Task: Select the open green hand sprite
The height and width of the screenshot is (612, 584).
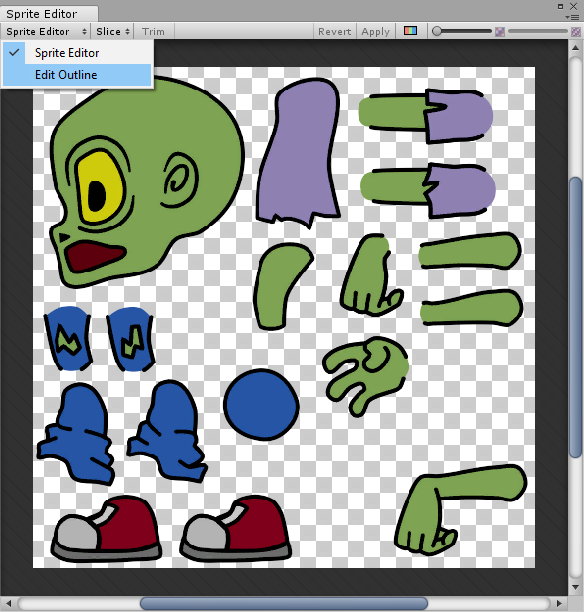Action: coord(366,376)
